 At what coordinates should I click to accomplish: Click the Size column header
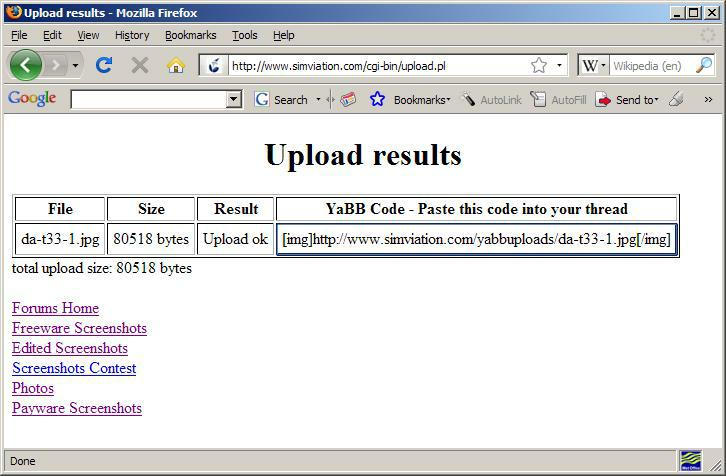[x=151, y=209]
